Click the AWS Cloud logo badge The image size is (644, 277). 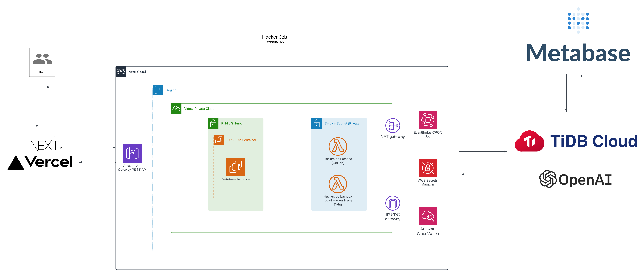click(121, 72)
